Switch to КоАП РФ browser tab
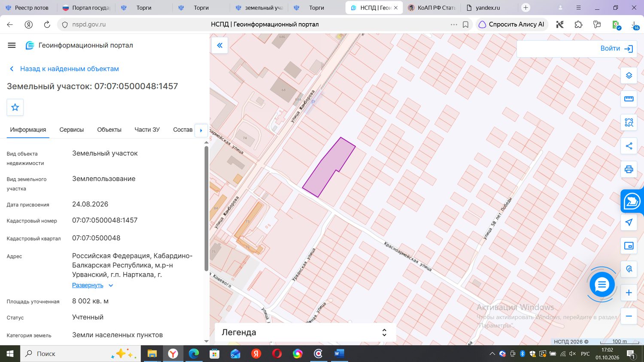This screenshot has height=362, width=644. (432, 8)
